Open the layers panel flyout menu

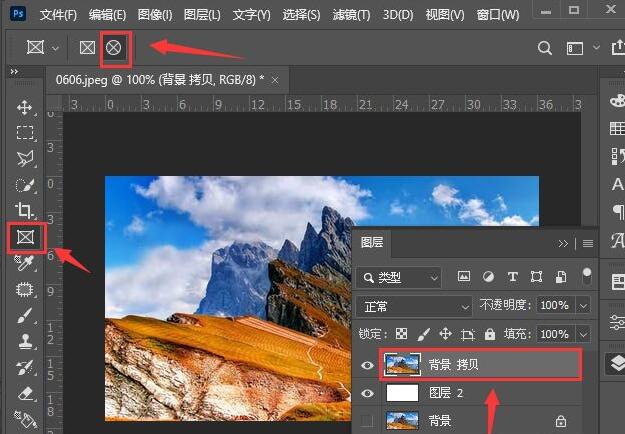tap(588, 244)
